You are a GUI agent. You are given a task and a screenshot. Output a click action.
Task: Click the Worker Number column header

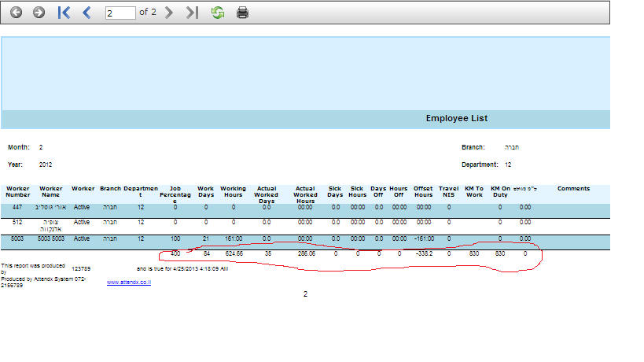point(17,192)
